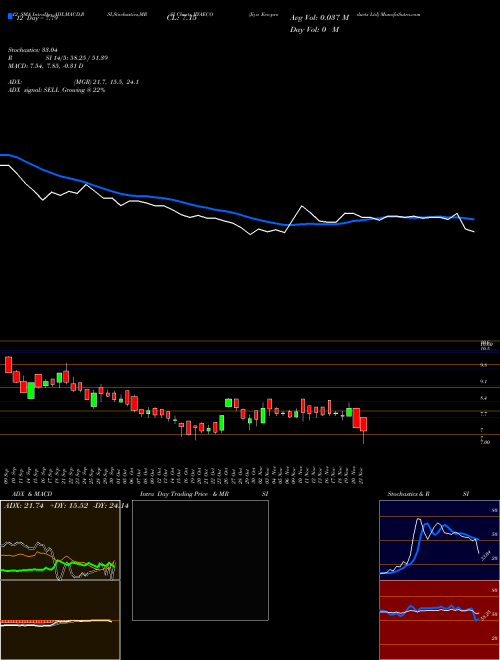Click the '(MGR) 21.7, 15.5, 24.1' ADX values
Image resolution: width=500 pixels, height=660 pixels.
coord(106,82)
